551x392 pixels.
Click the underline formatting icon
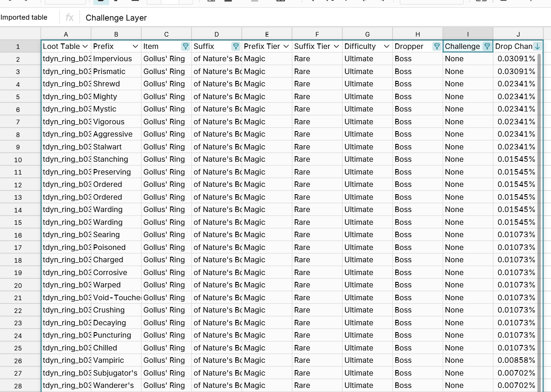[135, 2]
